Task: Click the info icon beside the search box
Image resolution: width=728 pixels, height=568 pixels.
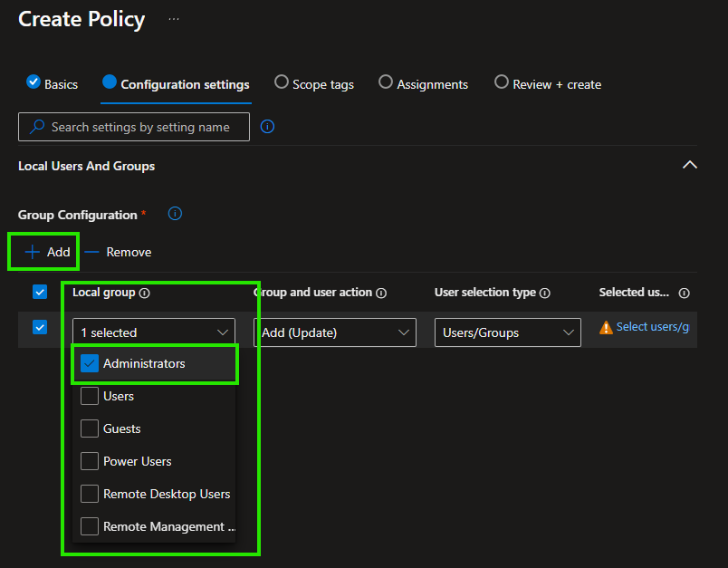Action: [267, 127]
